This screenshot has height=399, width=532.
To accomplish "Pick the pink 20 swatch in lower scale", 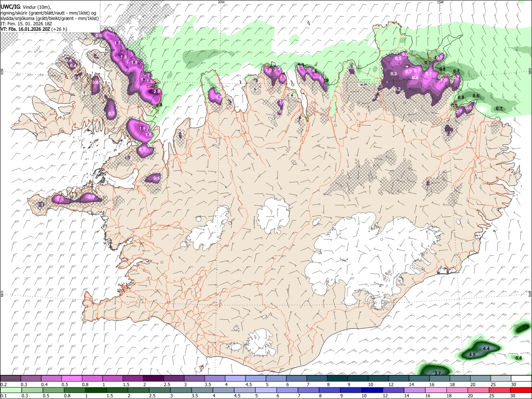I will point(478,390).
